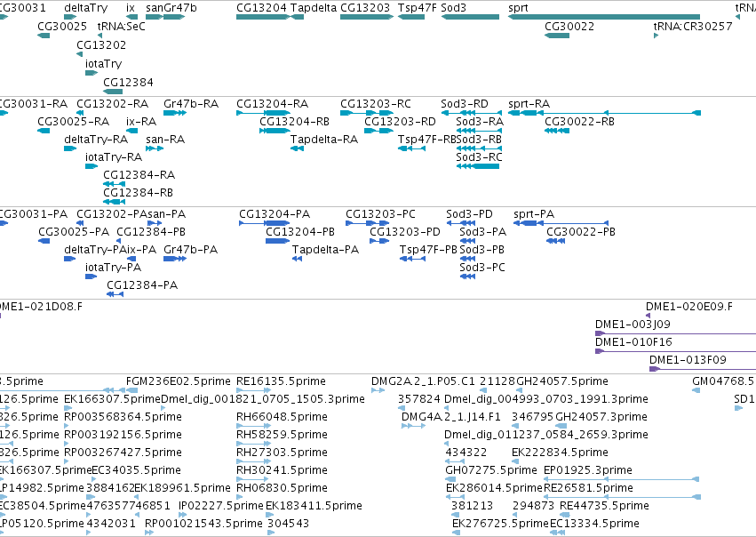Click the Sod3-RA transcript label
Screen dimensions: 756x537
(480, 122)
